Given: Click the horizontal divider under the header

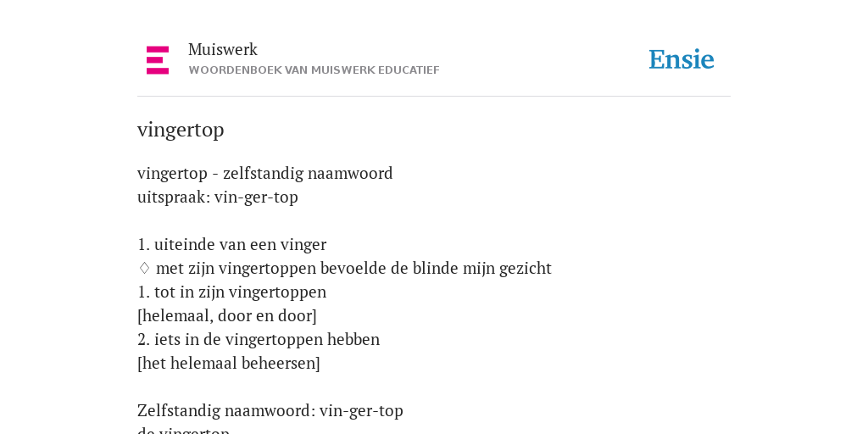Looking at the screenshot, I should [434, 97].
